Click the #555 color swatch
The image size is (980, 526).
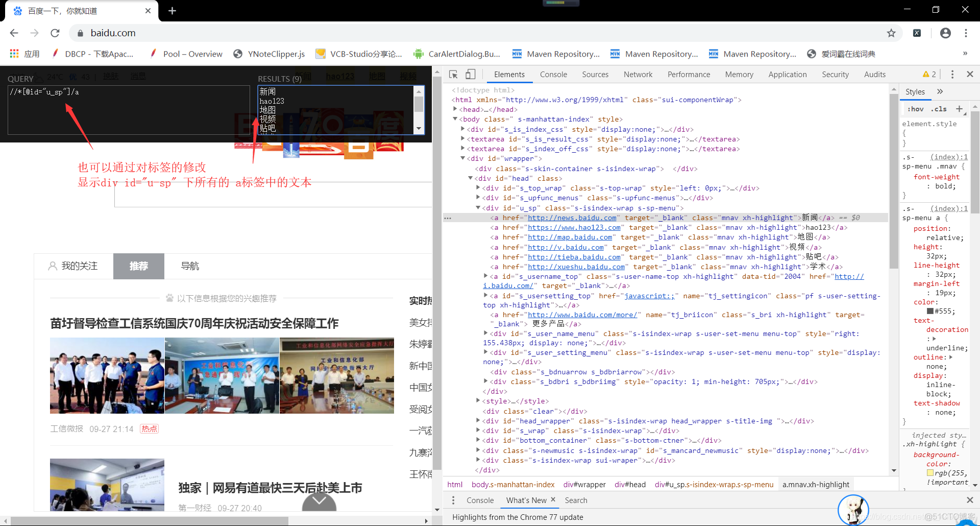930,311
